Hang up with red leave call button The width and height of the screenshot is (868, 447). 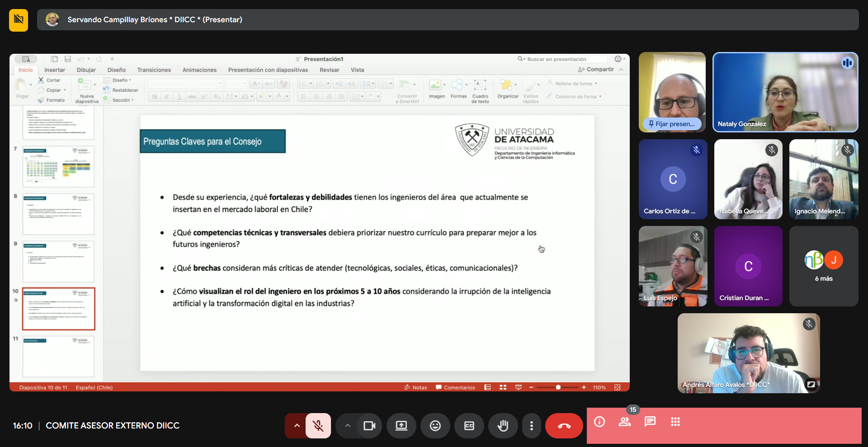564,426
